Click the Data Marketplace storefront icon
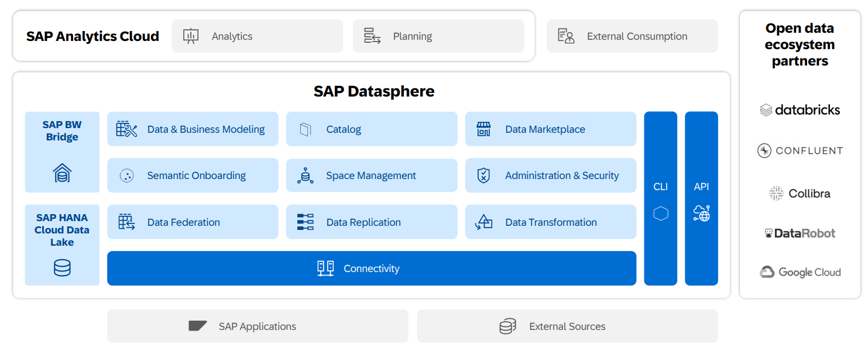The width and height of the screenshot is (868, 351). [483, 129]
